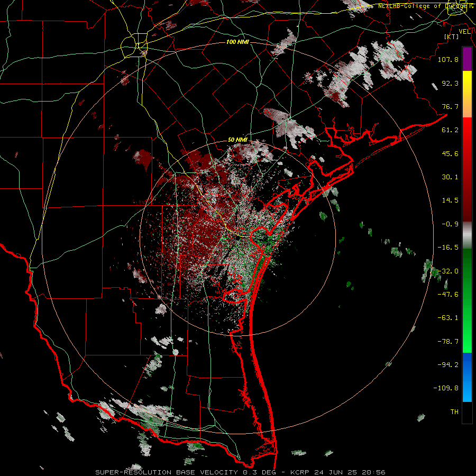This screenshot has height=476, width=476.
Task: Click the -63.1 velocity scale value
Action: point(448,317)
